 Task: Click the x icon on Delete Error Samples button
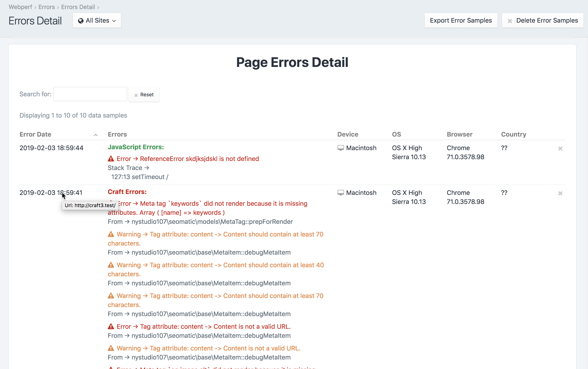(x=510, y=21)
